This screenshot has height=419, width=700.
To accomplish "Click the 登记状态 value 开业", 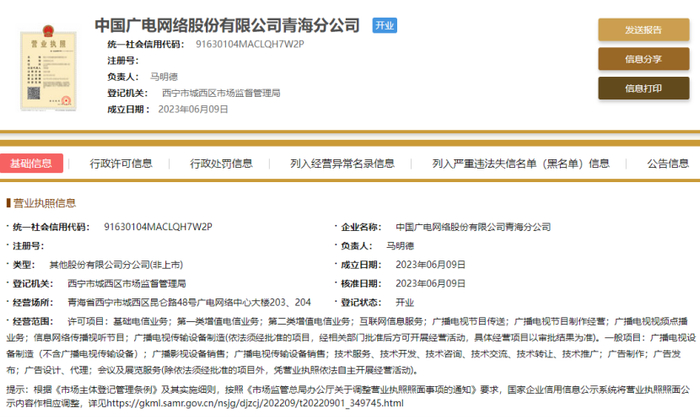I will pyautogui.click(x=404, y=303).
